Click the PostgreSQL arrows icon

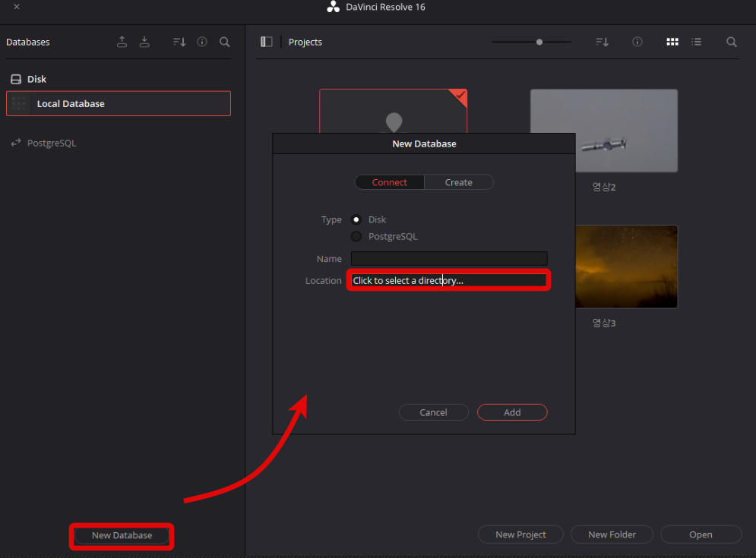(x=16, y=143)
